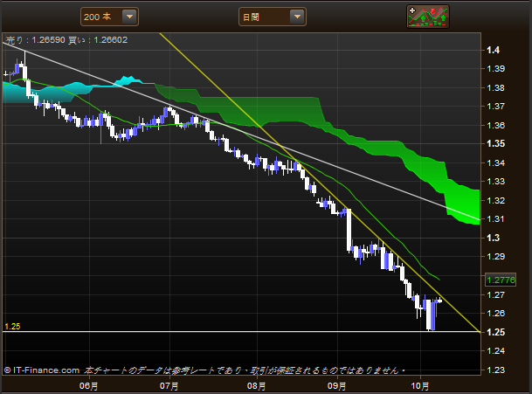Click the 09月 time axis label
The width and height of the screenshot is (532, 394).
337,386
